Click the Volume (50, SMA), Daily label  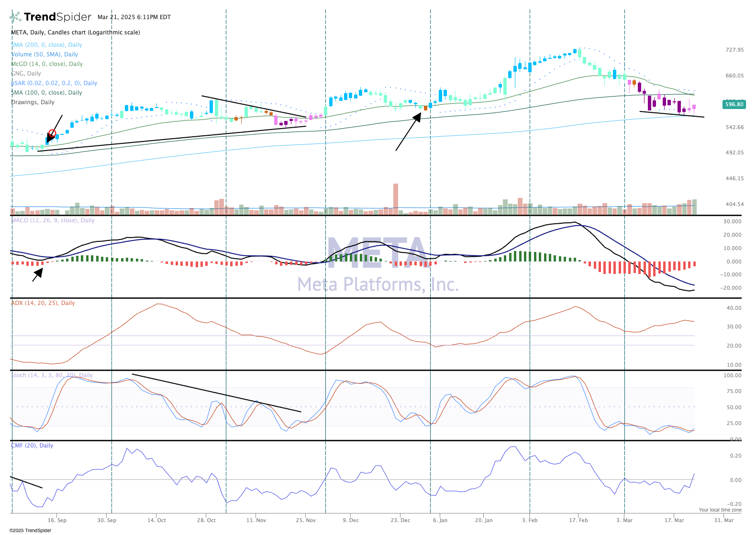(44, 55)
